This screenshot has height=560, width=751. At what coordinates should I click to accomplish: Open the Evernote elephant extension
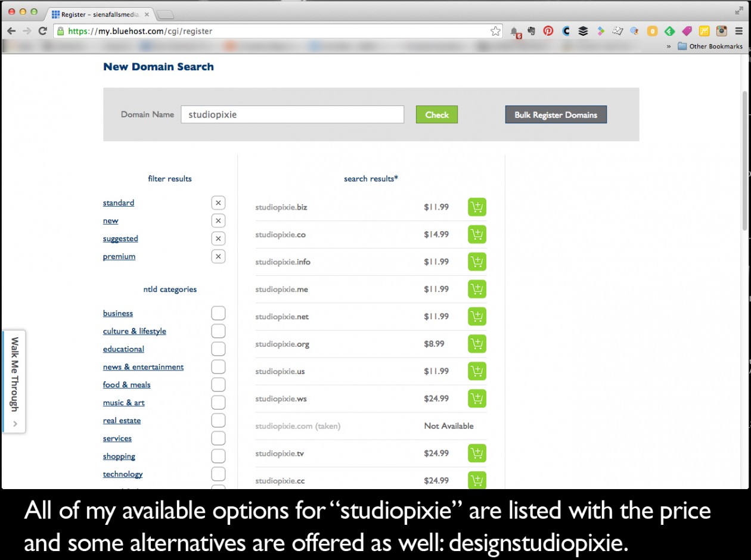[x=532, y=31]
